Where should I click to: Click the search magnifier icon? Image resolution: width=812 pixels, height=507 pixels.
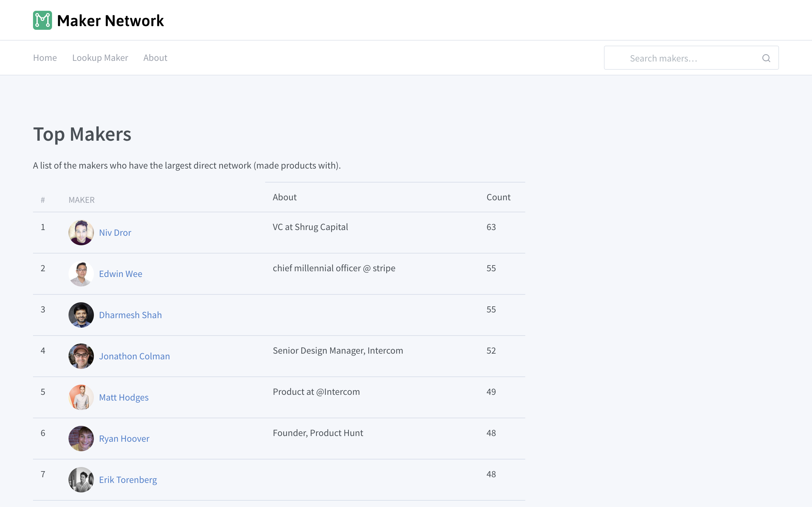[766, 58]
